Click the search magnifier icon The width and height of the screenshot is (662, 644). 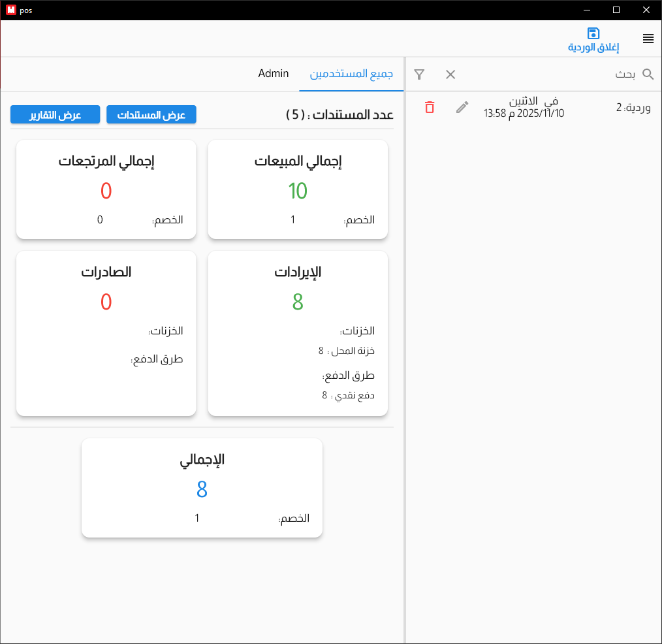click(647, 74)
